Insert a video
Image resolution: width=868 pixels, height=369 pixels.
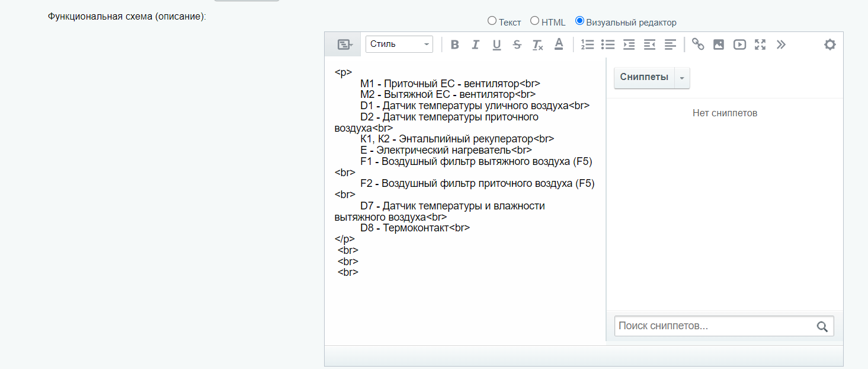[x=739, y=44]
